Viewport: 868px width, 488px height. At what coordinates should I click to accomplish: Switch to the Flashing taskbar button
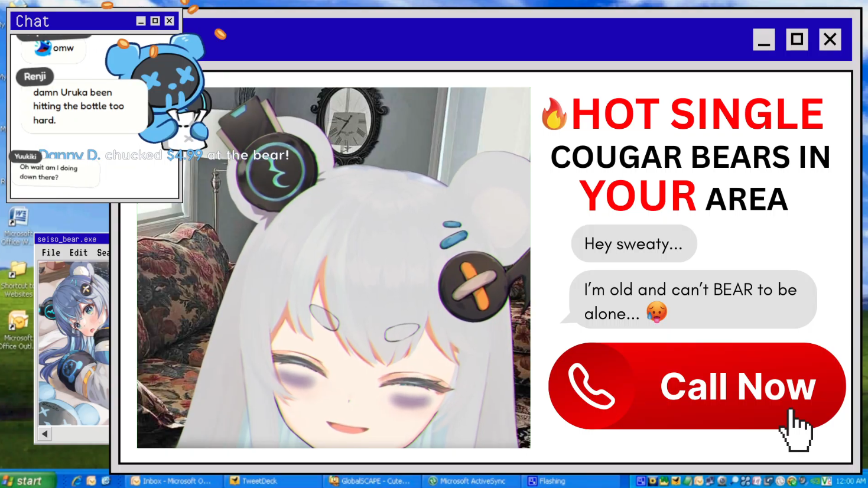[x=570, y=481]
